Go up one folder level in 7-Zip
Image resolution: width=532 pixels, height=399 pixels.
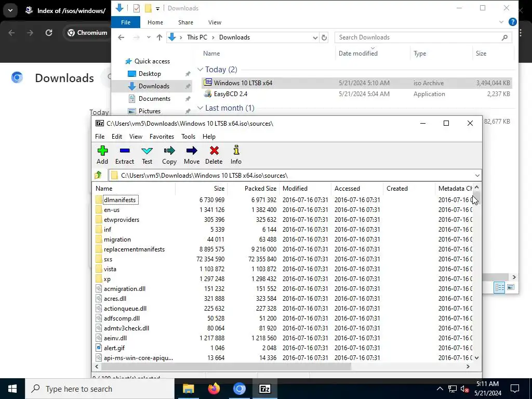coord(98,175)
